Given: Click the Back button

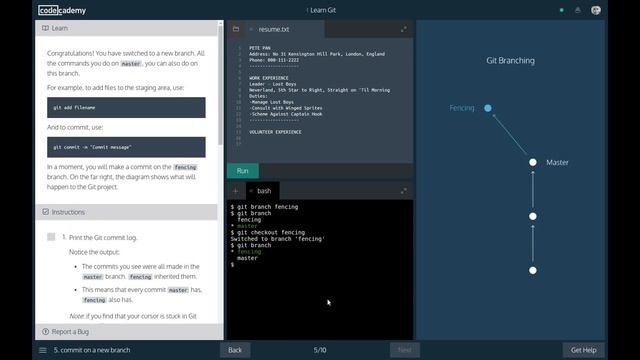Looking at the screenshot, I should [x=235, y=350].
